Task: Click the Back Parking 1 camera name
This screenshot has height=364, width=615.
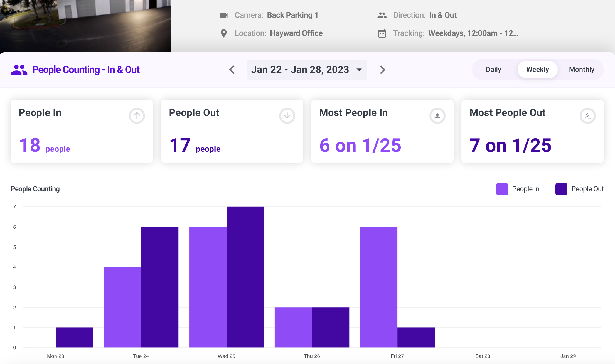Action: [x=292, y=15]
